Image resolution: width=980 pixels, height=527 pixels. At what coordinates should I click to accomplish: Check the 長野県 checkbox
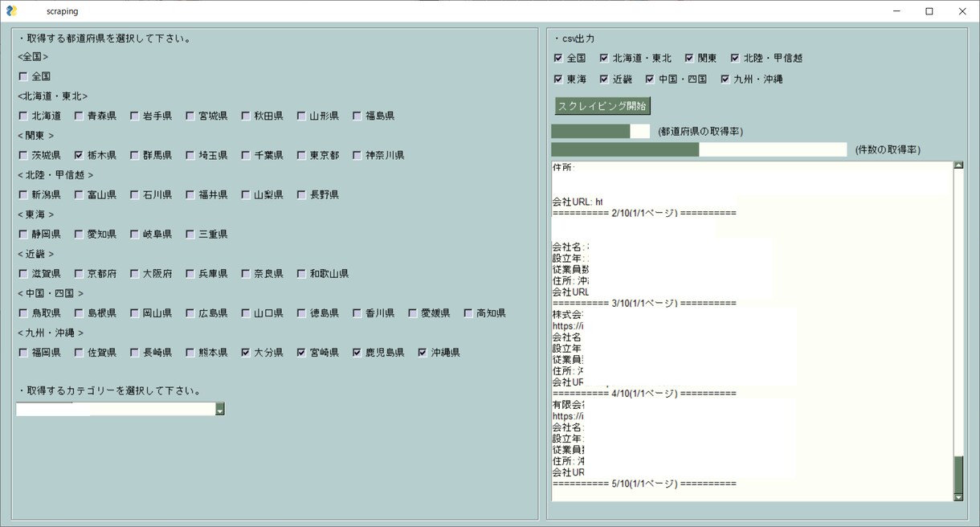tap(301, 194)
